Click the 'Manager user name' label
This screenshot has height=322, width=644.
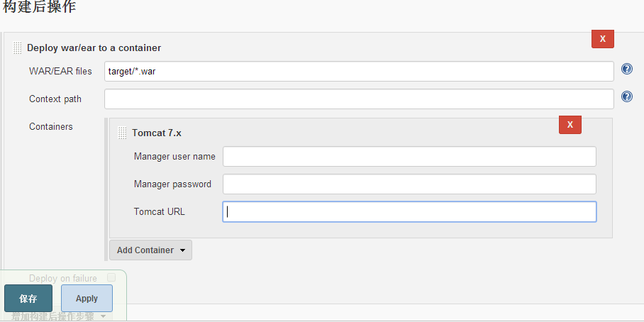click(x=174, y=157)
